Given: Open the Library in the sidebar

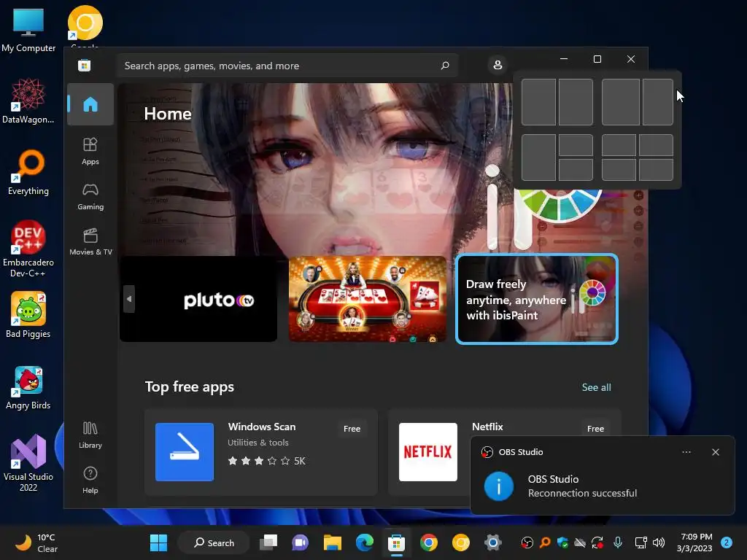Looking at the screenshot, I should (x=90, y=435).
